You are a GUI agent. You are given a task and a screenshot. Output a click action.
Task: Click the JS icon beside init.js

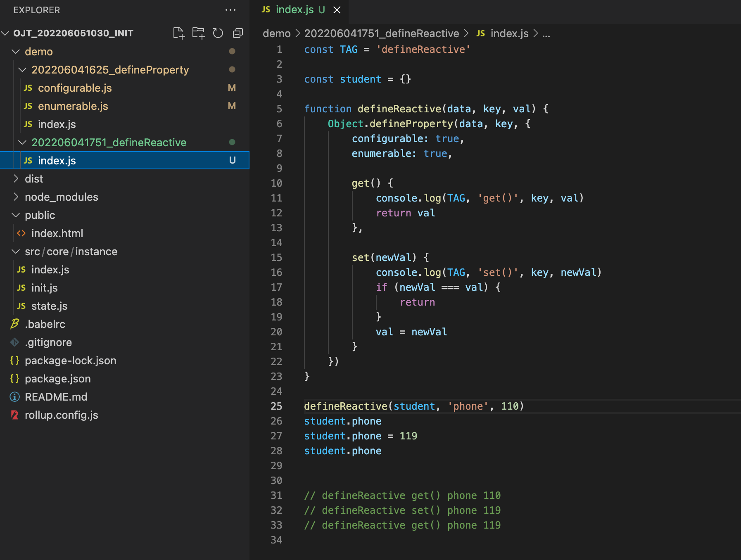21,288
